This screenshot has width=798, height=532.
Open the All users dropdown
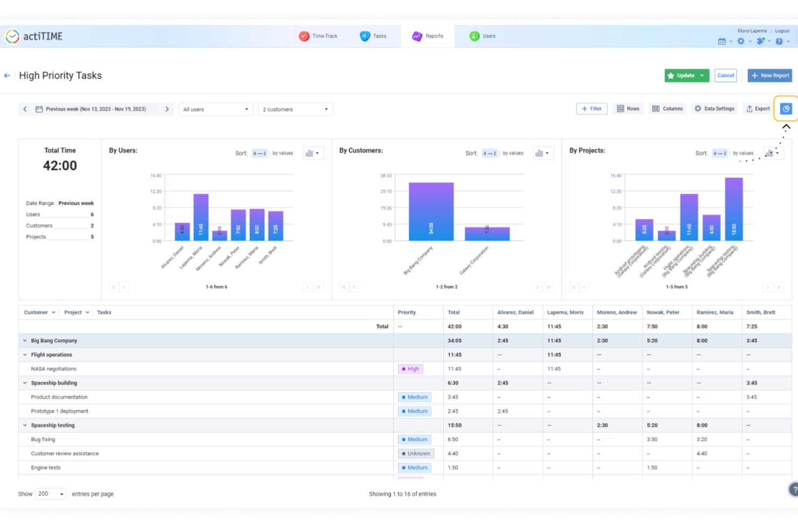pyautogui.click(x=216, y=109)
